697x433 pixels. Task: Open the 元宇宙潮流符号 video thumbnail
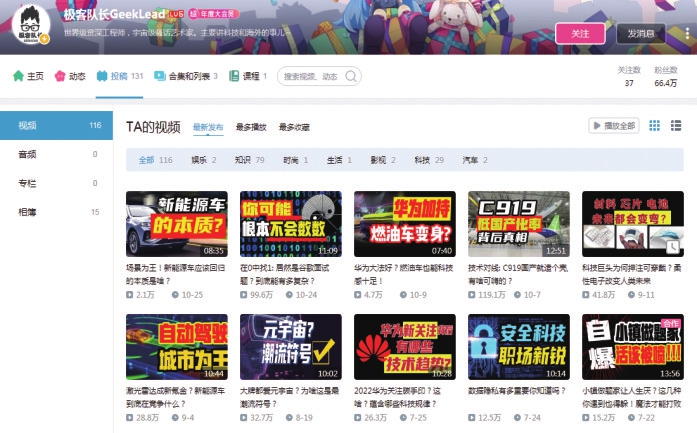291,347
